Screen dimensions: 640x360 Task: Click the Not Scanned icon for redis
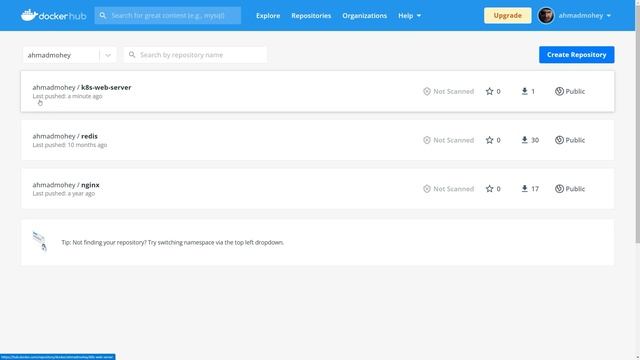pos(427,140)
